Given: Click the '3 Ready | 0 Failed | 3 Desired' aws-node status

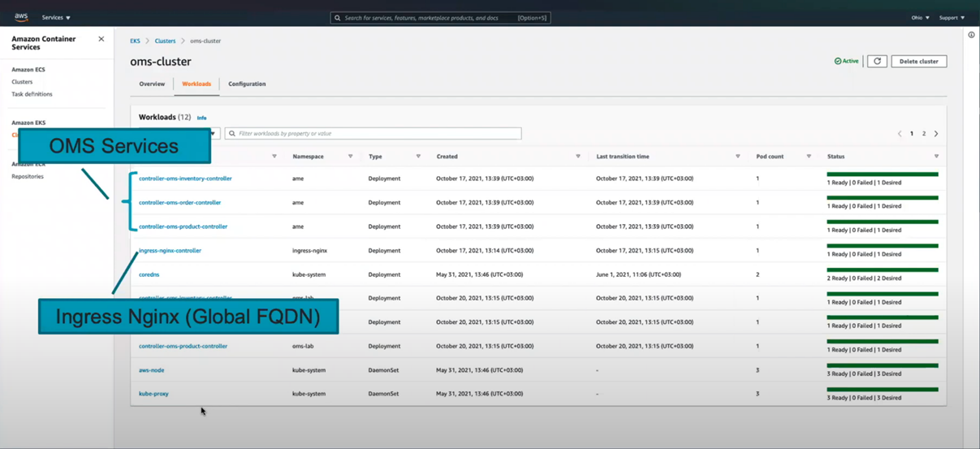Looking at the screenshot, I should (x=864, y=374).
